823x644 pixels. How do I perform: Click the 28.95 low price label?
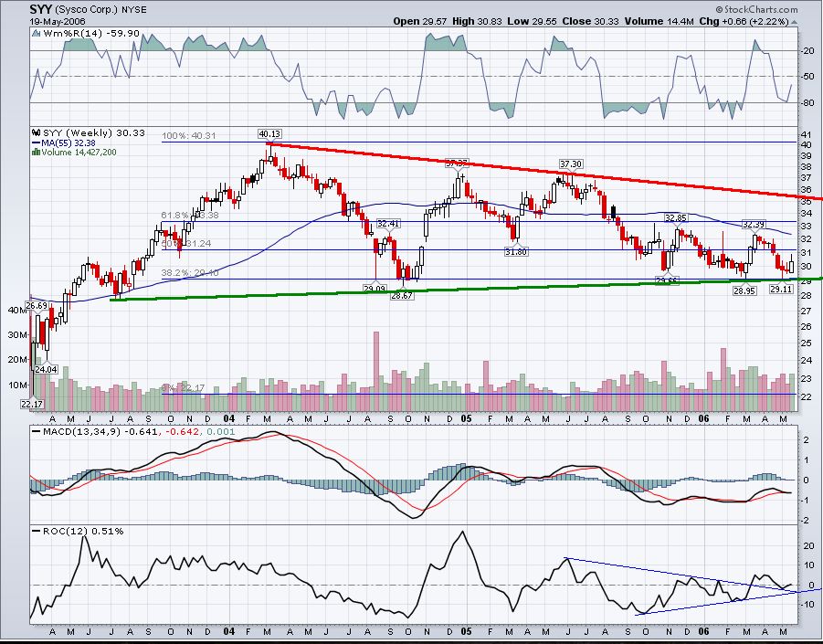[744, 290]
